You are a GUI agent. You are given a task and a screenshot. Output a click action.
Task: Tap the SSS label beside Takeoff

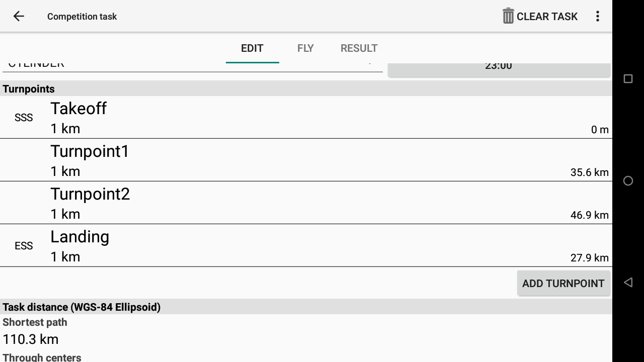[24, 118]
